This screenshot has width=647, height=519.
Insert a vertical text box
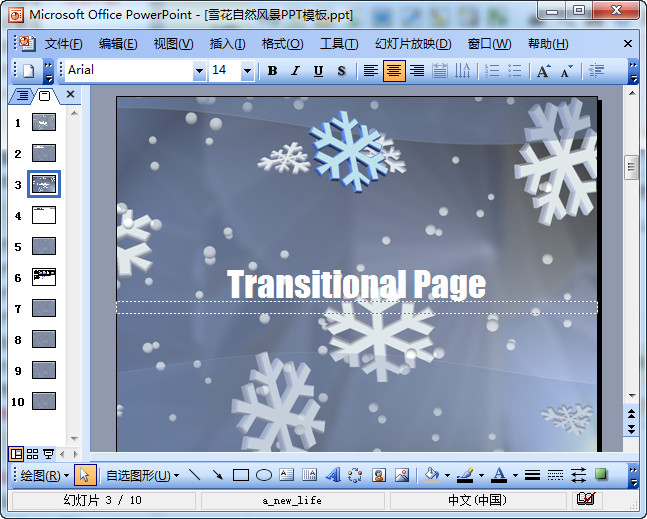309,475
